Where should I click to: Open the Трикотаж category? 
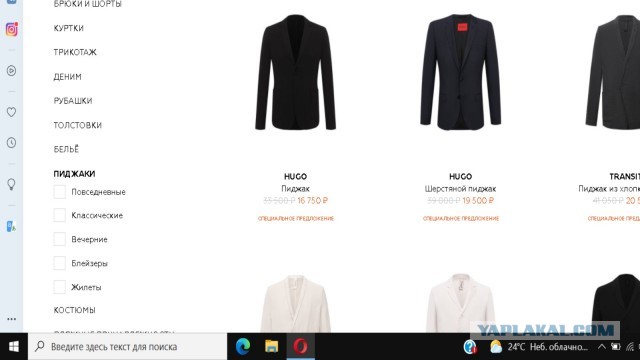pyautogui.click(x=75, y=52)
